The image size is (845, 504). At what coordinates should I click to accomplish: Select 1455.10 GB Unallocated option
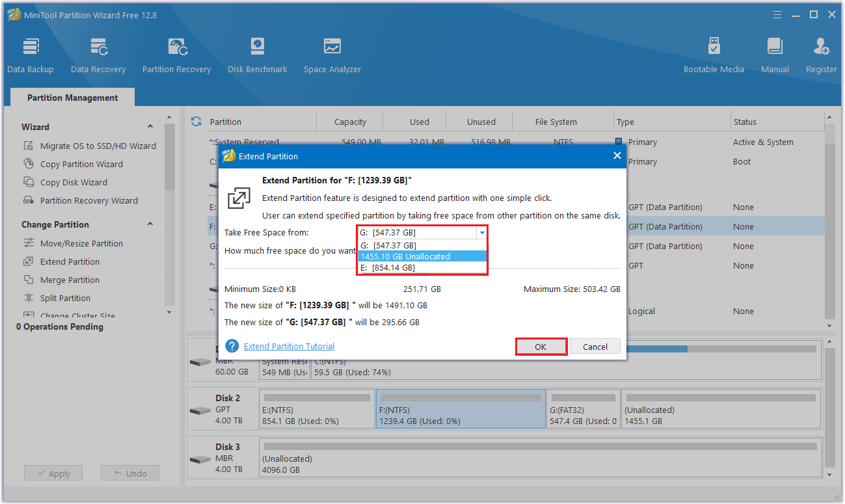(x=422, y=256)
